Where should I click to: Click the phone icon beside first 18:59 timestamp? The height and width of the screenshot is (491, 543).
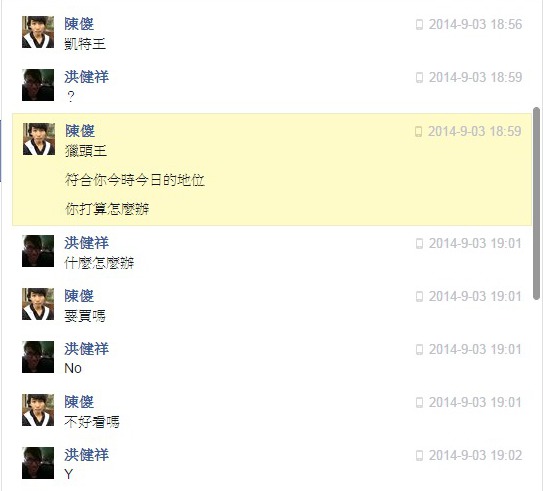(x=419, y=78)
